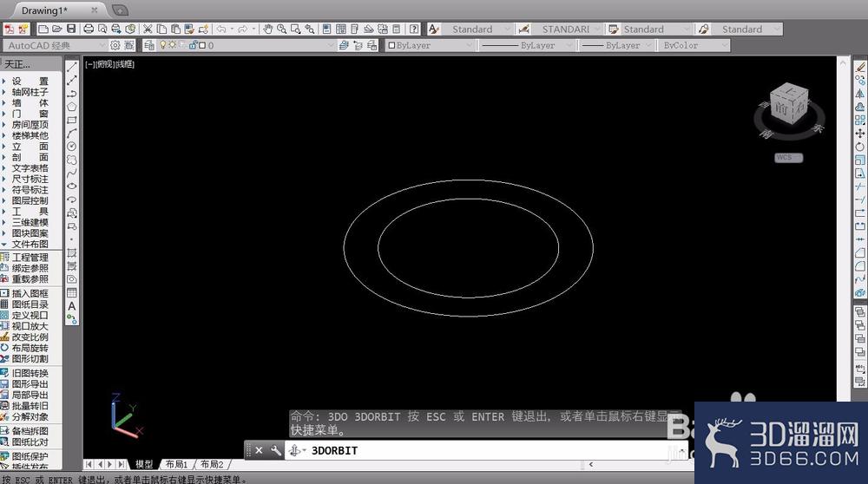Click the Undo arrow icon

click(x=221, y=29)
